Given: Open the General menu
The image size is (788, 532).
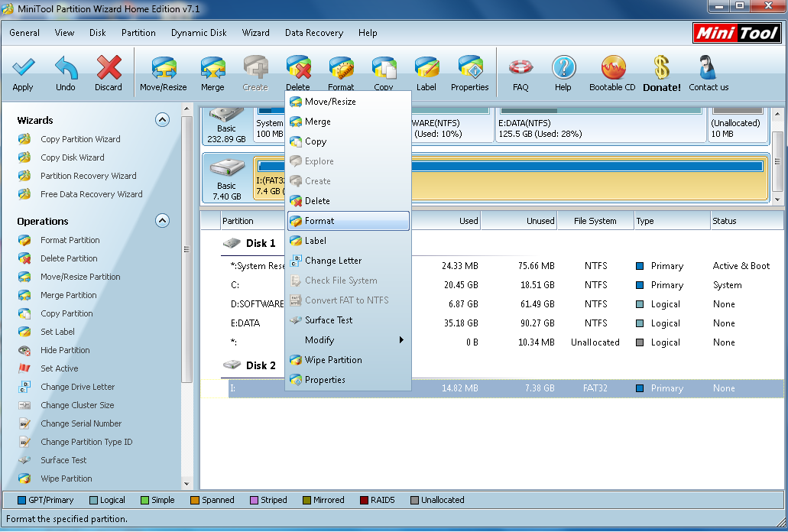Looking at the screenshot, I should point(24,33).
